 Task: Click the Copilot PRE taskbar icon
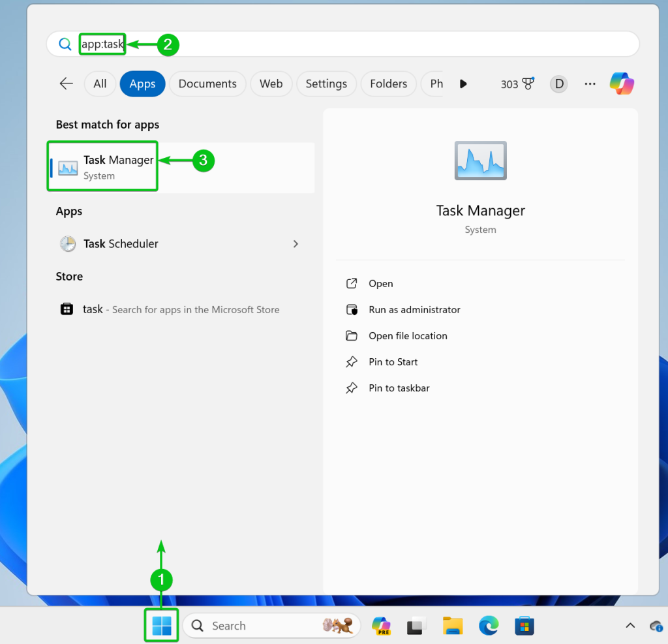[381, 625]
